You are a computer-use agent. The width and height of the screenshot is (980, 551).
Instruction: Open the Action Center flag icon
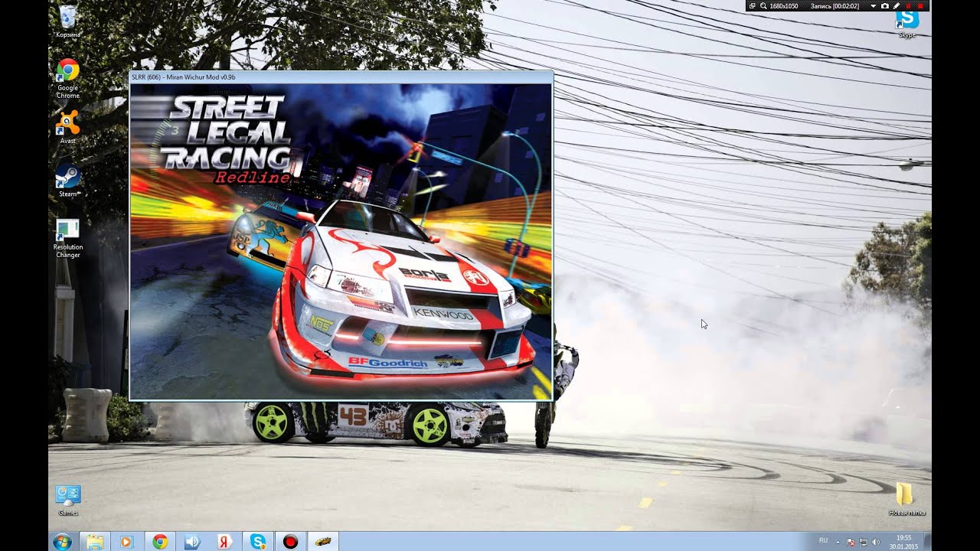coord(851,542)
